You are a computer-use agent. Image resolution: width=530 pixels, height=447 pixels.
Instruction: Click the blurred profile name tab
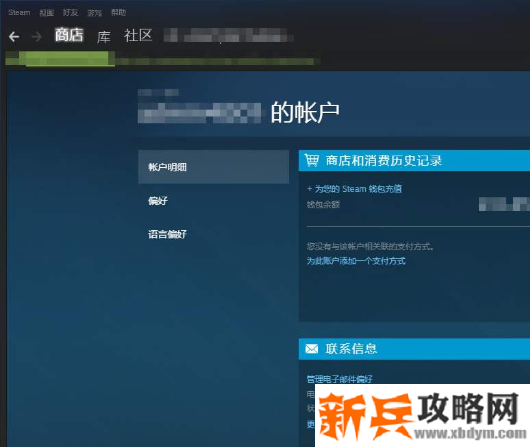[x=228, y=35]
